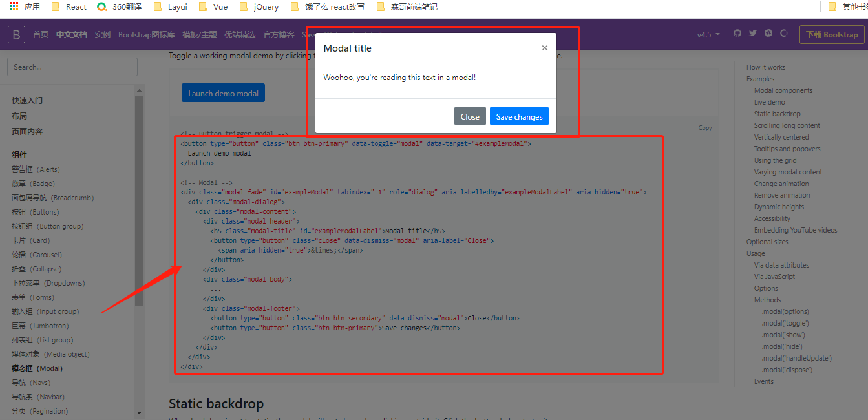
Task: Expand the 页面内容 sidebar section
Action: 27,131
